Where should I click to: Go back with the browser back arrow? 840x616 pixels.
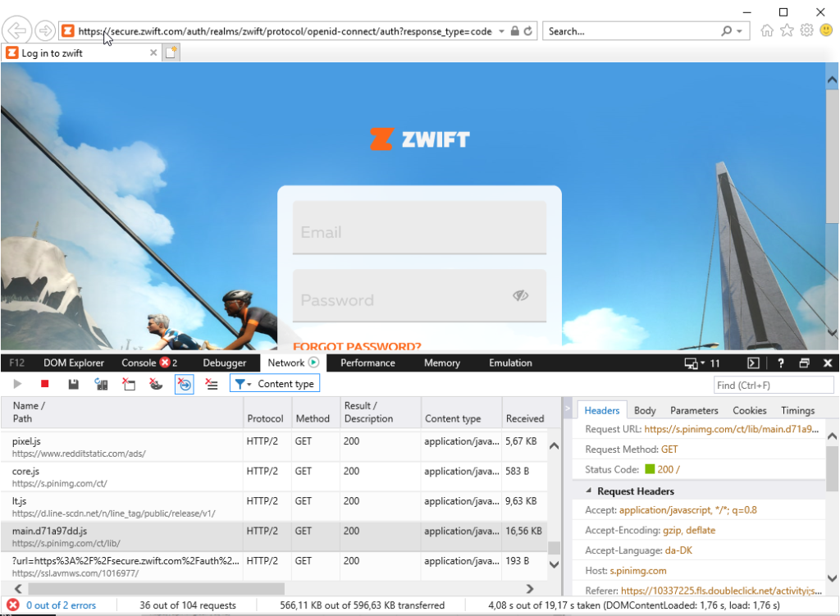16,30
